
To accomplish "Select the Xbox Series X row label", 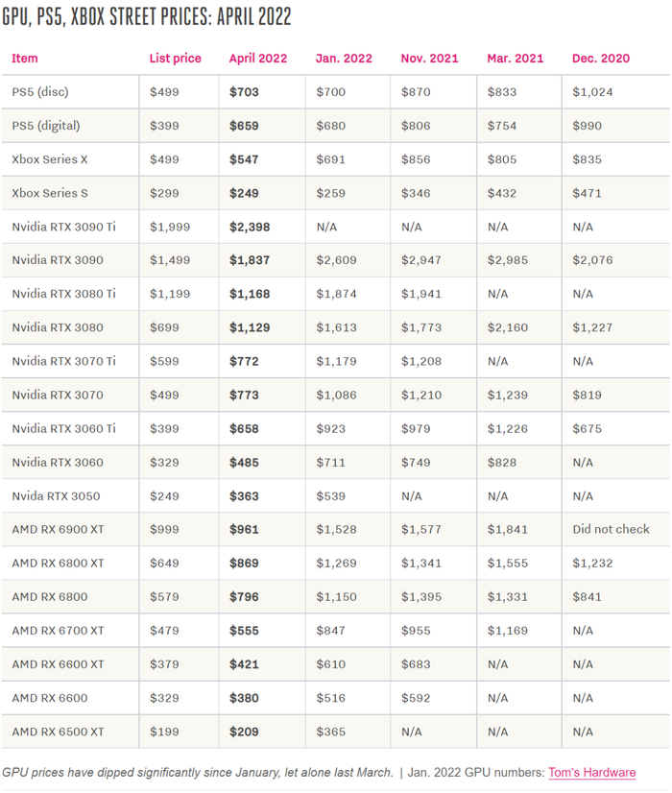I will click(50, 159).
